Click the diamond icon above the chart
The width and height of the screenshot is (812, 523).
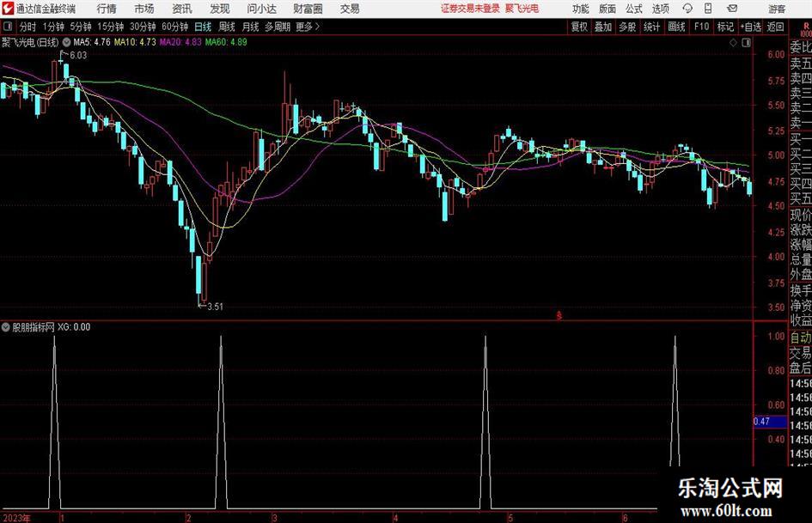pos(733,43)
